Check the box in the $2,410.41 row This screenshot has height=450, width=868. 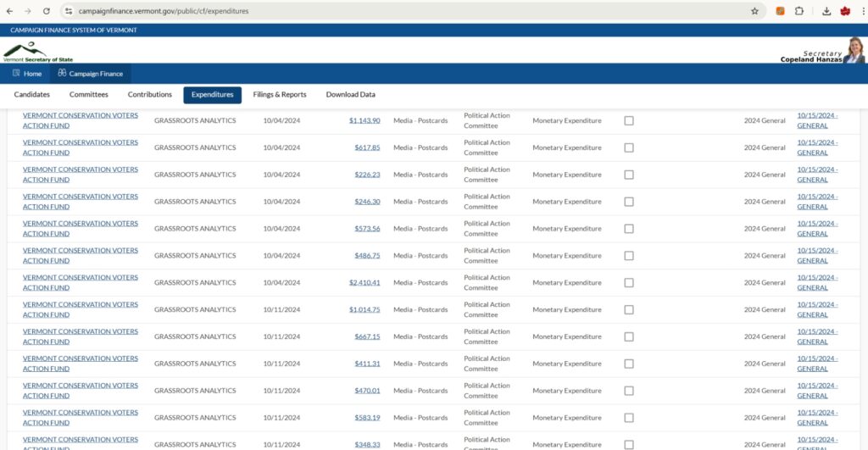[629, 283]
